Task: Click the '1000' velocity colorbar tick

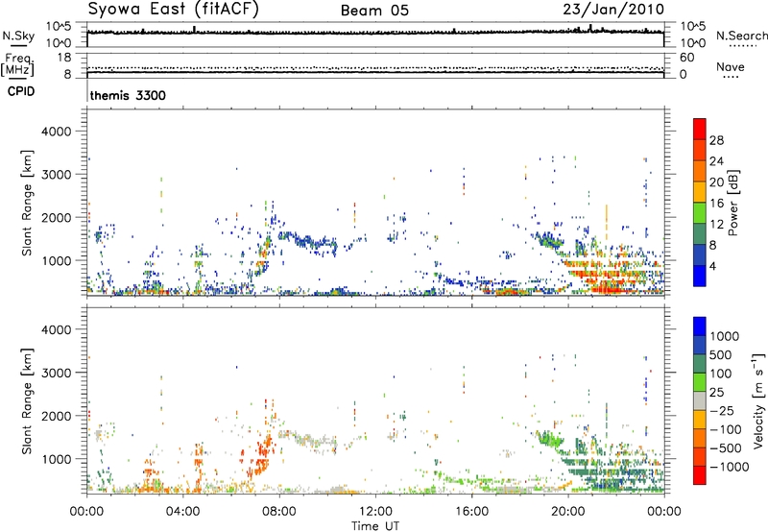Action: (724, 336)
